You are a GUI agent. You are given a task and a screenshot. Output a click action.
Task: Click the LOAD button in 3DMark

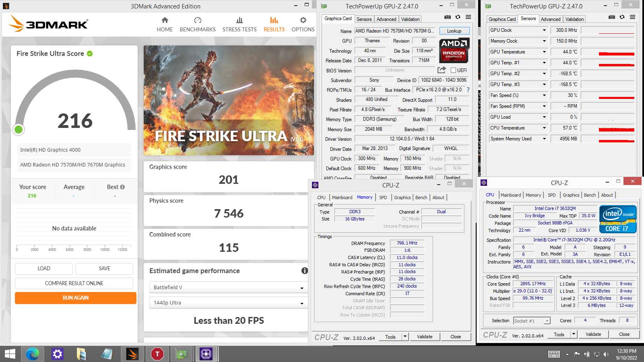[x=44, y=268]
